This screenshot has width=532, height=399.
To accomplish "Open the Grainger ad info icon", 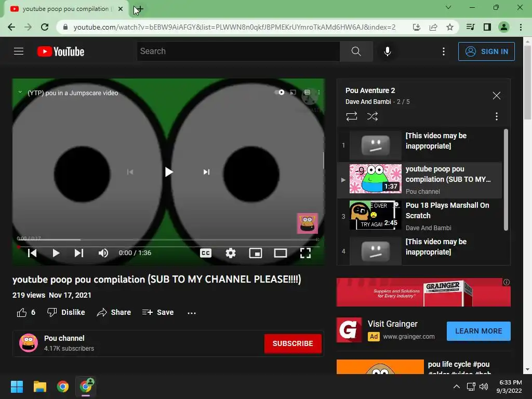I will (x=506, y=282).
